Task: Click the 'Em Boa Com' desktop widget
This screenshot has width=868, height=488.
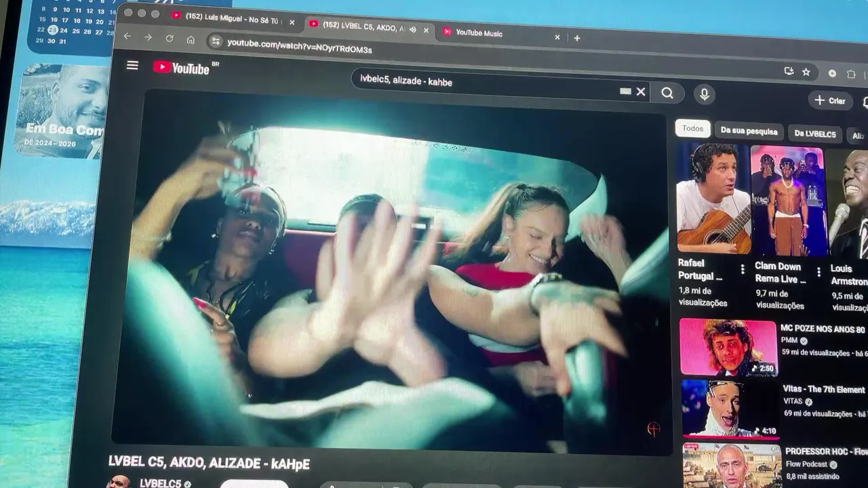Action: (x=61, y=112)
